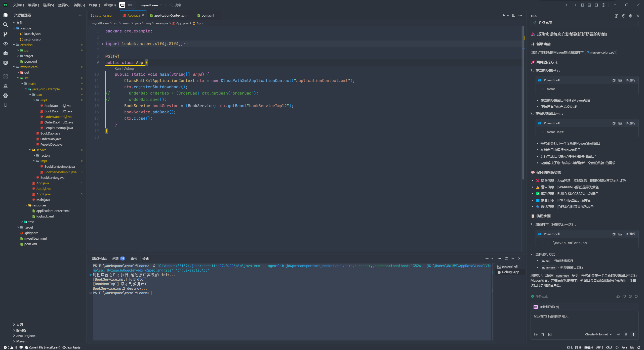Open the Source Control view

[5, 34]
